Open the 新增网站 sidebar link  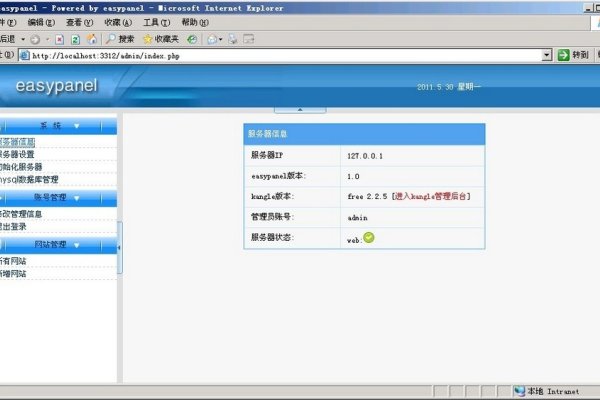[x=13, y=274]
